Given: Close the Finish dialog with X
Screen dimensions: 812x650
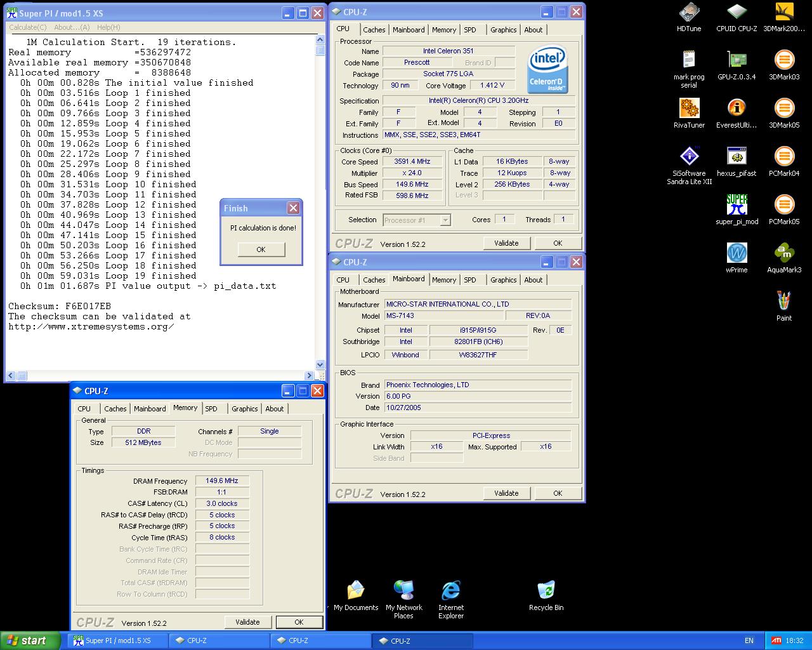Looking at the screenshot, I should [x=293, y=208].
